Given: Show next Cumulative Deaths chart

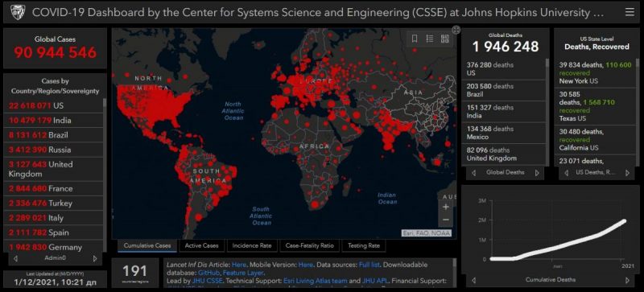Looking at the screenshot, I should pos(627,280).
